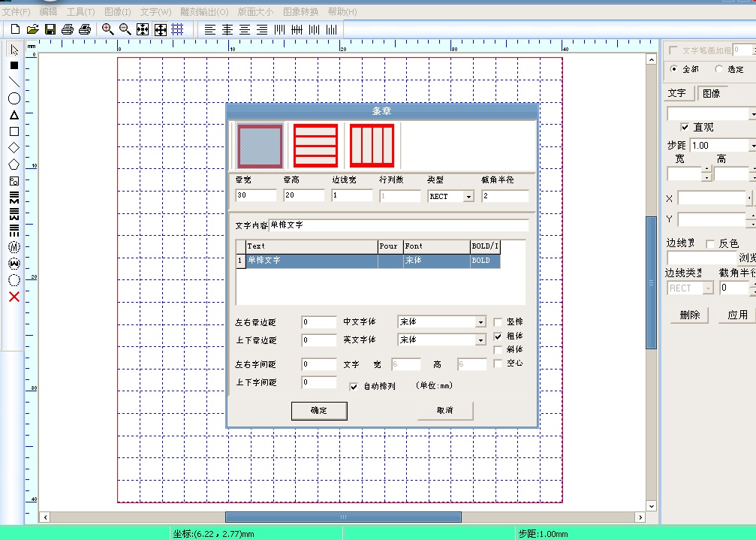Open the 帮助(H) menu
The image size is (756, 540).
(x=342, y=11)
